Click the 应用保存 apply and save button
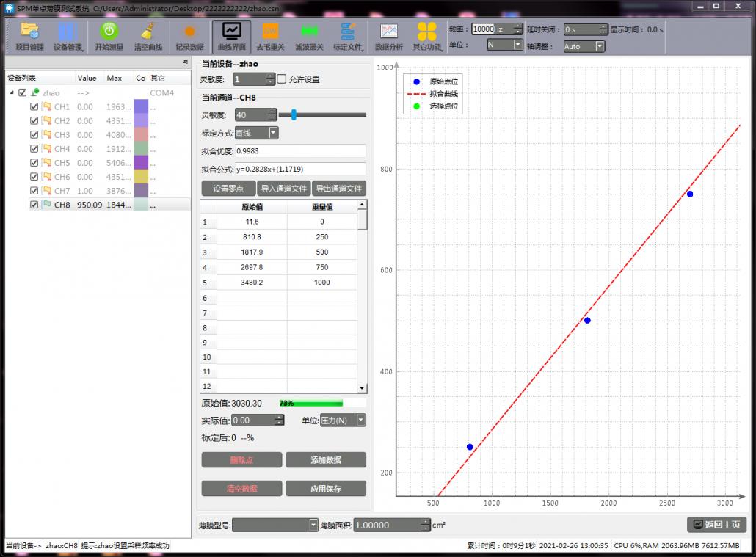 tap(325, 489)
